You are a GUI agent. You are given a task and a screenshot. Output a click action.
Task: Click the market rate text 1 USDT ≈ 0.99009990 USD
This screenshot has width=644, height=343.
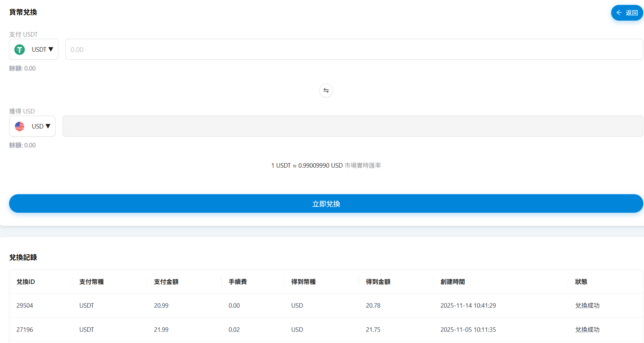307,166
